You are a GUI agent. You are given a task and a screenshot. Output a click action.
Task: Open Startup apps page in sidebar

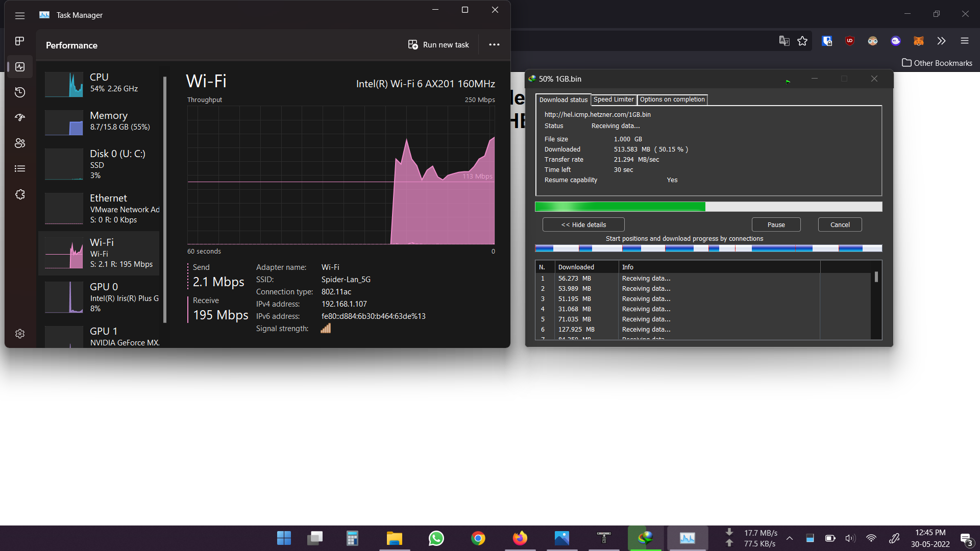(20, 117)
